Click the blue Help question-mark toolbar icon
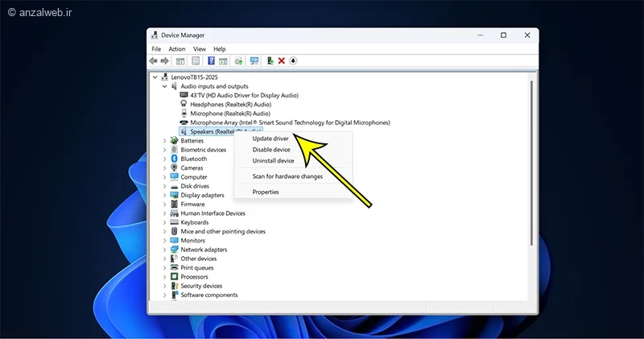The image size is (644, 339). coord(211,60)
